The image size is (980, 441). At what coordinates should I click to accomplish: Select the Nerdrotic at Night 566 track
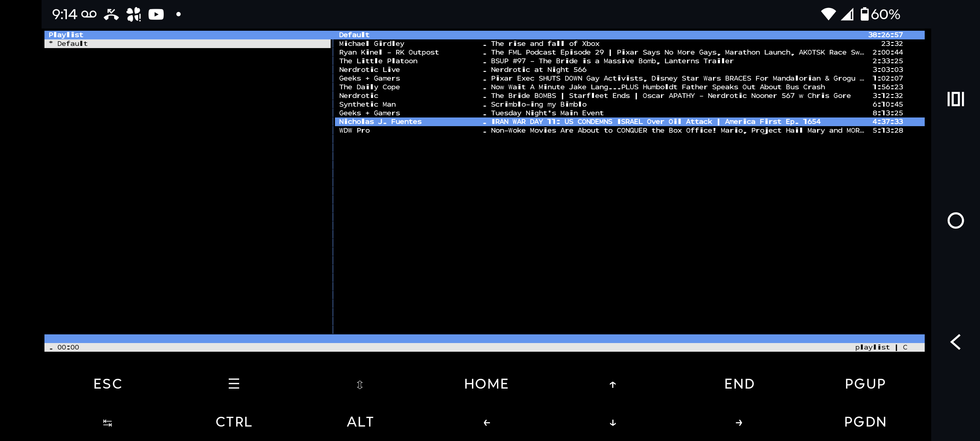[x=538, y=70]
